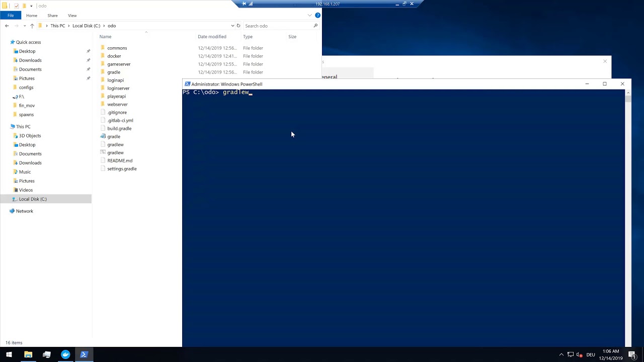Switch to the Share ribbon tab

point(52,16)
